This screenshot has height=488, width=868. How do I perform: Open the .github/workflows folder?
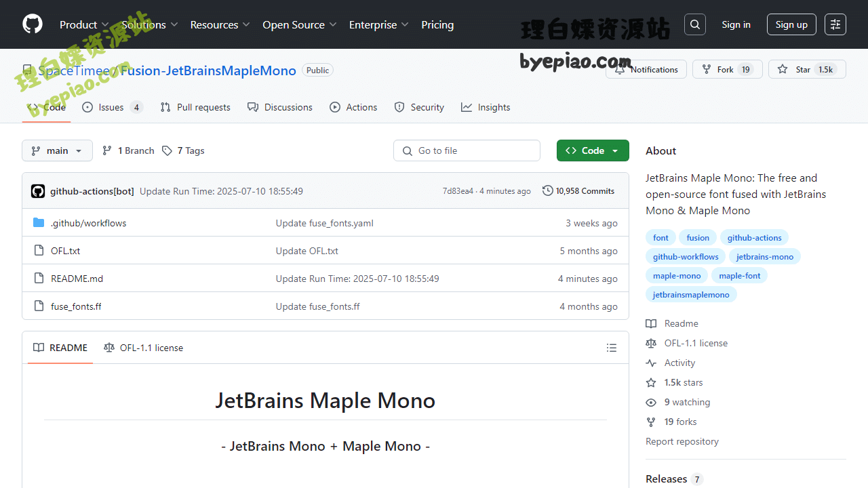[x=88, y=223]
